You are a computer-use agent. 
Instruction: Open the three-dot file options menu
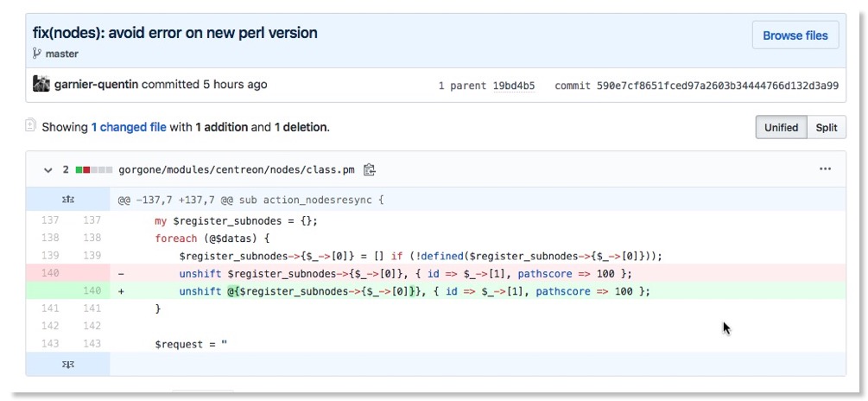(825, 169)
